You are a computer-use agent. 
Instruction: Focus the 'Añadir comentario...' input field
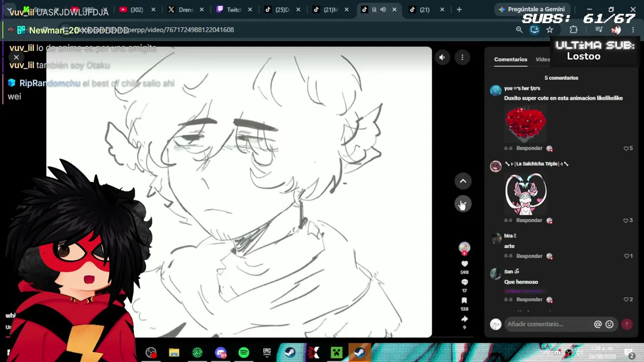[548, 324]
